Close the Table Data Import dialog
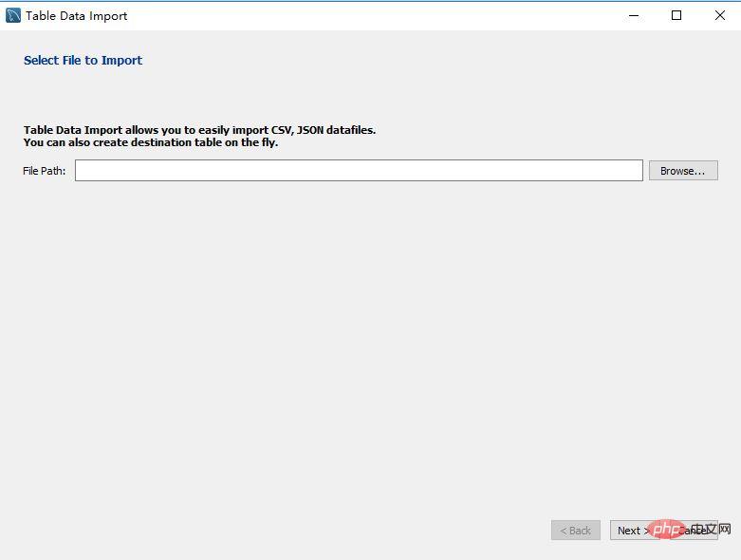741x560 pixels. [719, 15]
